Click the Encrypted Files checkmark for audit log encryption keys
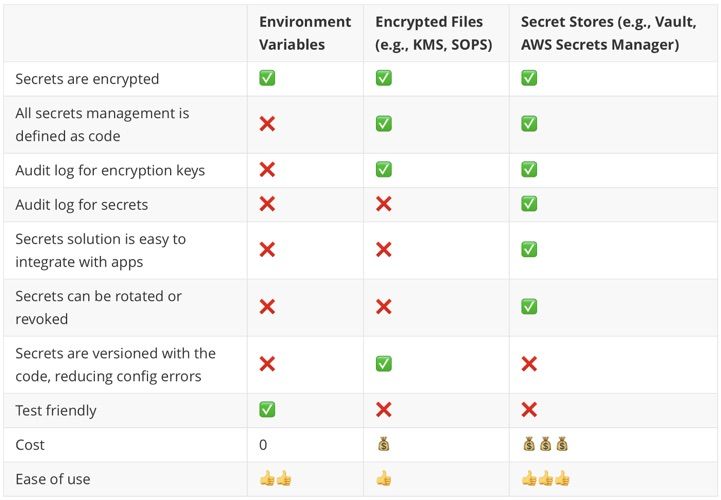 tap(383, 170)
